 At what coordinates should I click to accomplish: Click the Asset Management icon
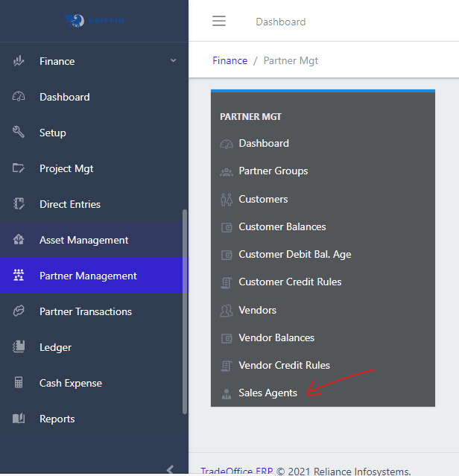point(19,240)
